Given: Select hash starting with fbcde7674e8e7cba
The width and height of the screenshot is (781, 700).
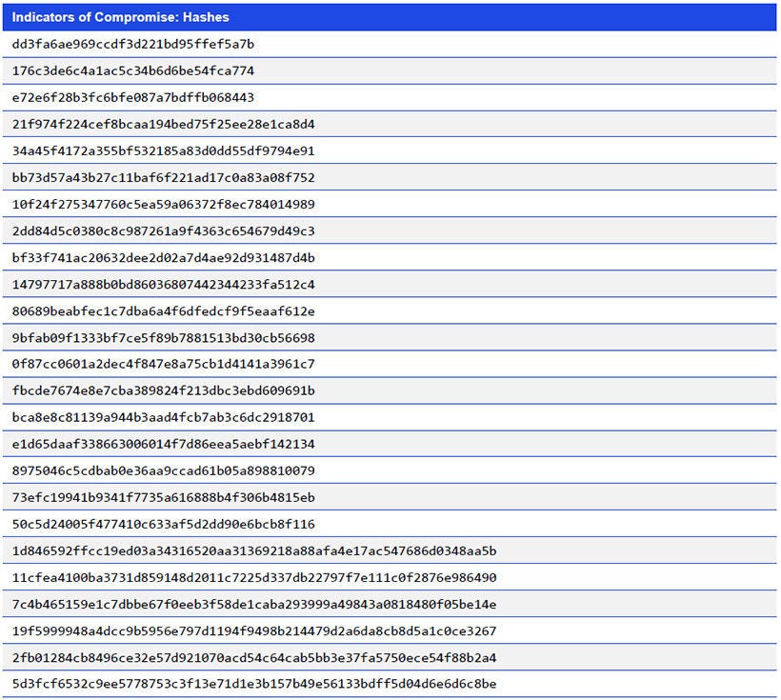Looking at the screenshot, I should [164, 390].
